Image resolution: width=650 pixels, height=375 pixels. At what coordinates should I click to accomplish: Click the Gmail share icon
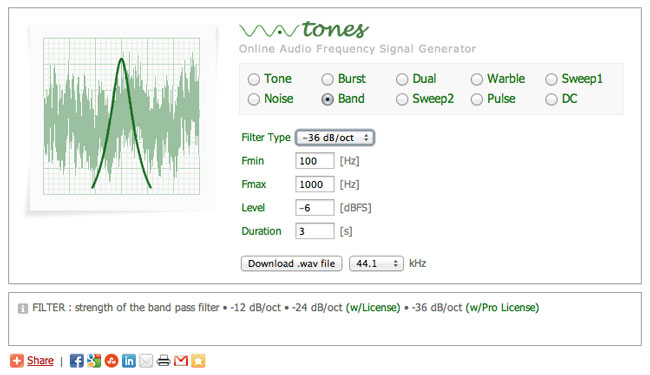click(x=181, y=360)
